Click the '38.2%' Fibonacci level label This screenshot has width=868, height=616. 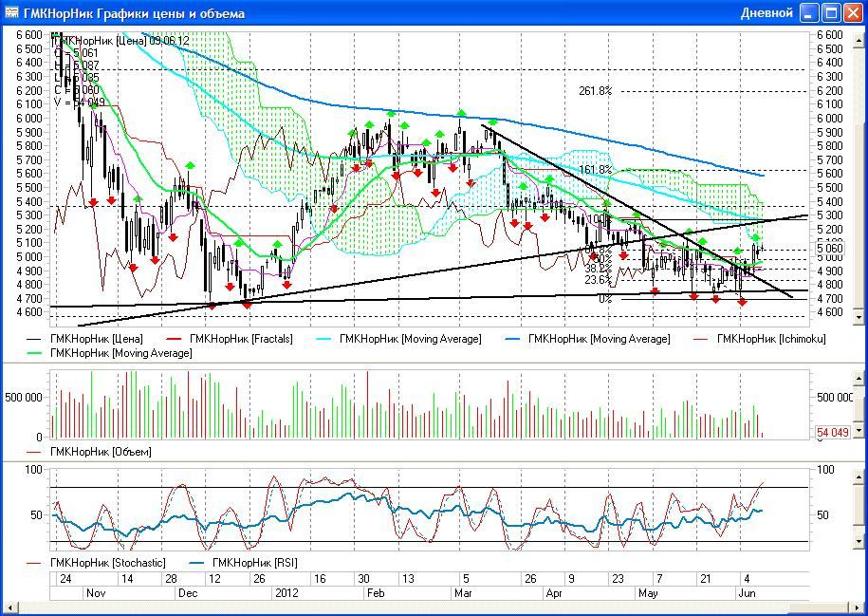tap(599, 269)
